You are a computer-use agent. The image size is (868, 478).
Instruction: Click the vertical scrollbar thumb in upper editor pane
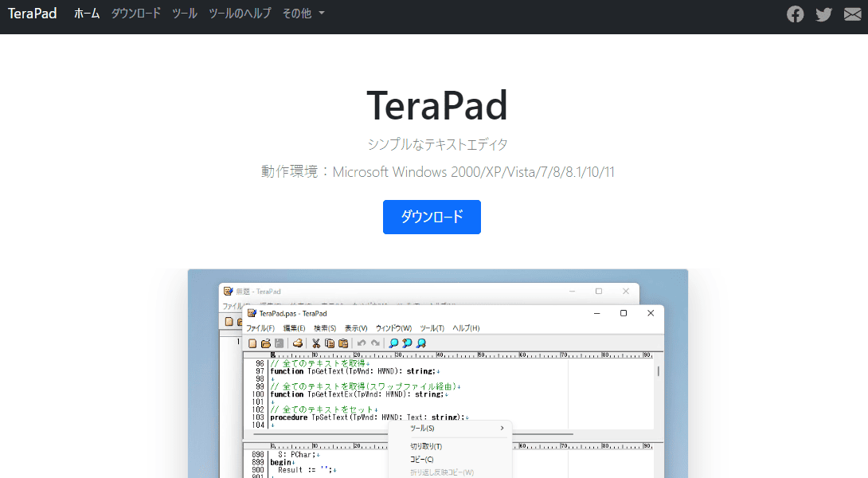[x=659, y=371]
